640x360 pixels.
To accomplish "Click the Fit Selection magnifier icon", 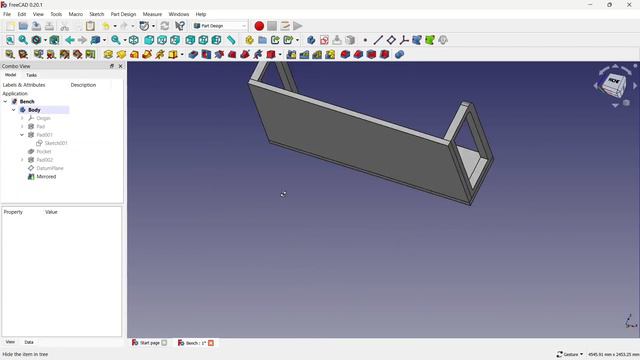I will pos(23,40).
